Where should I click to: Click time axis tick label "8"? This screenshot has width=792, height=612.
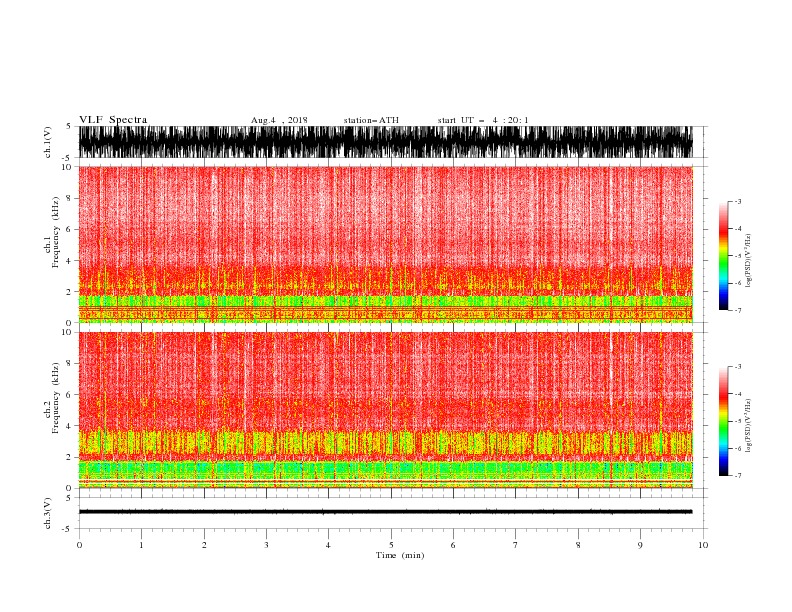[x=578, y=545]
